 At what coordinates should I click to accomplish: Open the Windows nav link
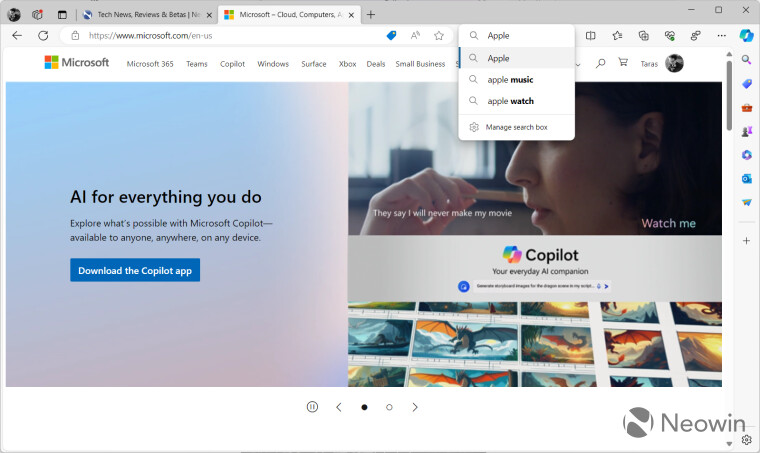[273, 64]
